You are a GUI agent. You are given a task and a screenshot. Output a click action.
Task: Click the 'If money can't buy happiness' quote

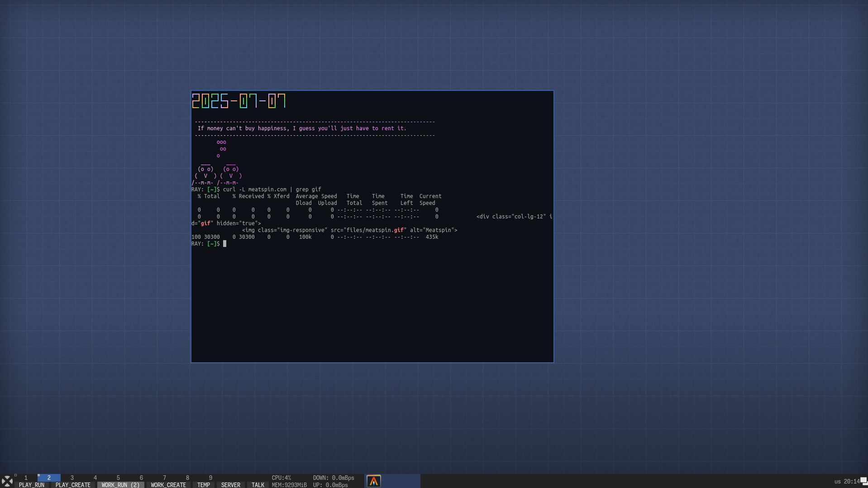coord(302,128)
